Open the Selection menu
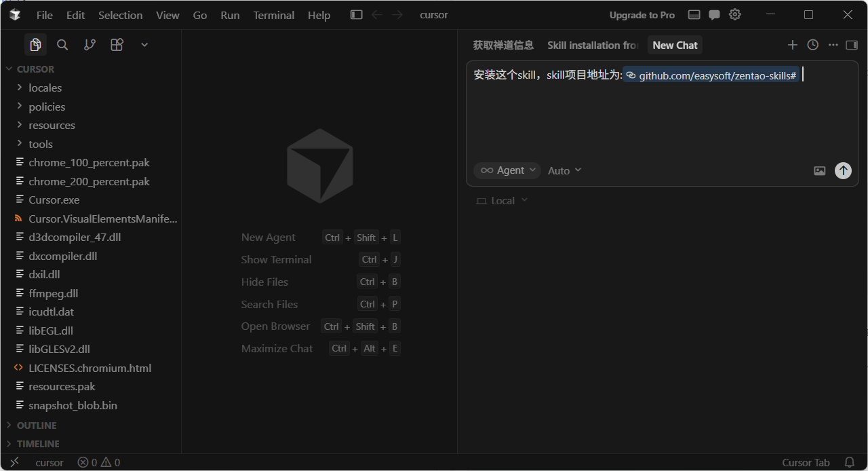868x471 pixels. [120, 15]
